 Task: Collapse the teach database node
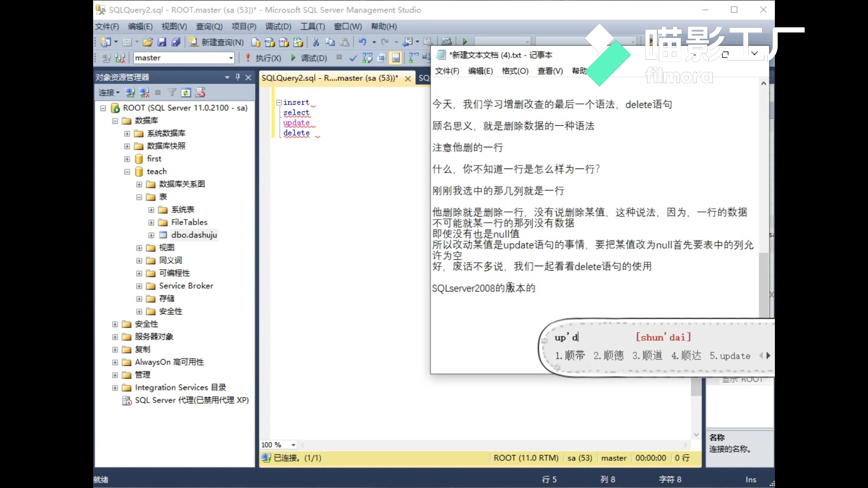(127, 172)
